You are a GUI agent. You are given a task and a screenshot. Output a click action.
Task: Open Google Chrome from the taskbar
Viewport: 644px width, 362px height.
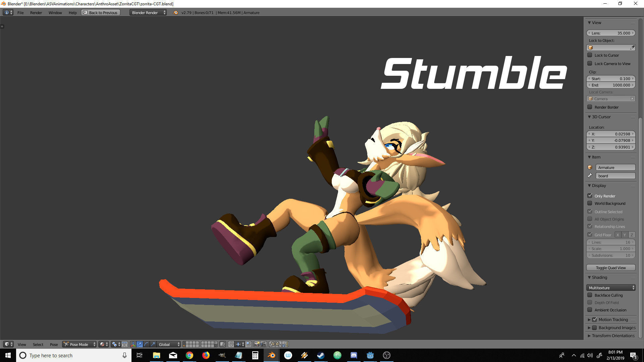(190, 355)
